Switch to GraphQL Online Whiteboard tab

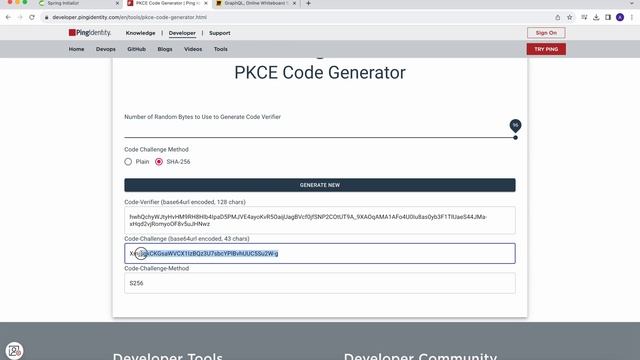256,3
